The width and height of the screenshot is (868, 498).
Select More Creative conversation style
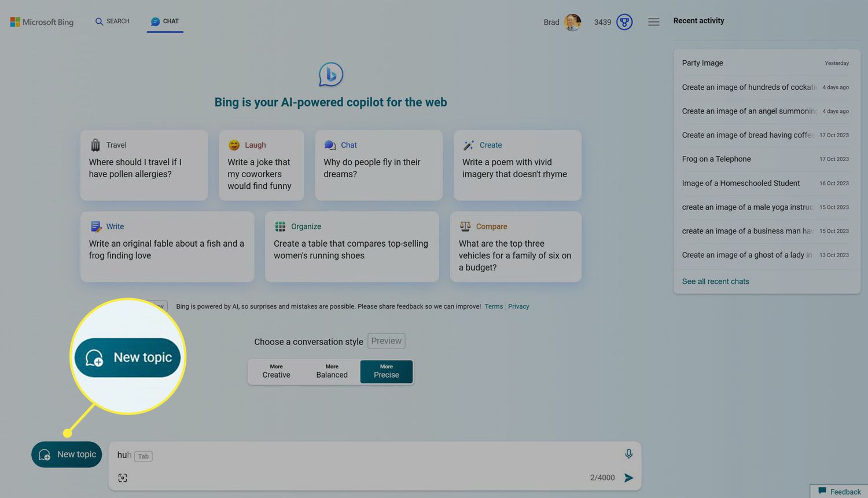(x=276, y=371)
